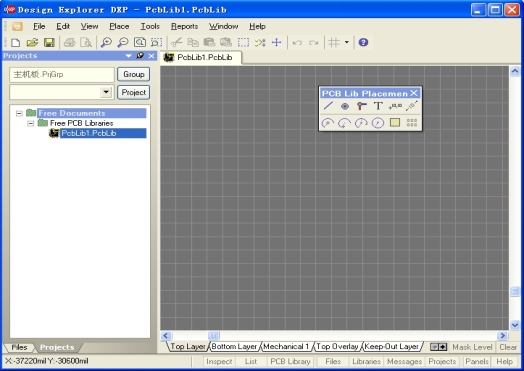Click the PCB Library status bar button

[290, 361]
